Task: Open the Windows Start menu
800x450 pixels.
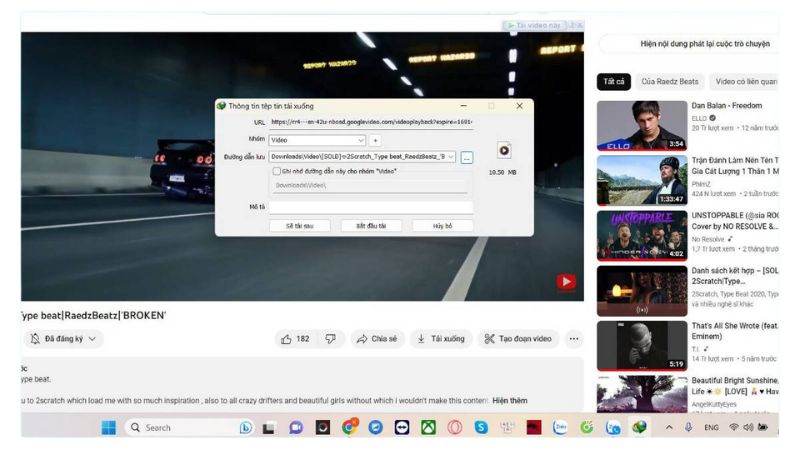Action: click(x=109, y=428)
